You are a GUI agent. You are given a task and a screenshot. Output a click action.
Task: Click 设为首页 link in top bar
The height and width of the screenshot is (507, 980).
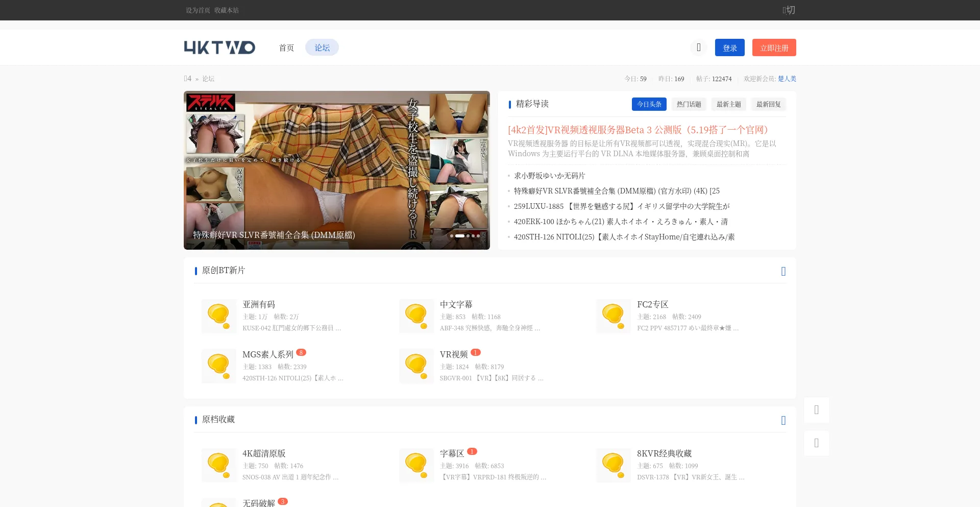198,10
